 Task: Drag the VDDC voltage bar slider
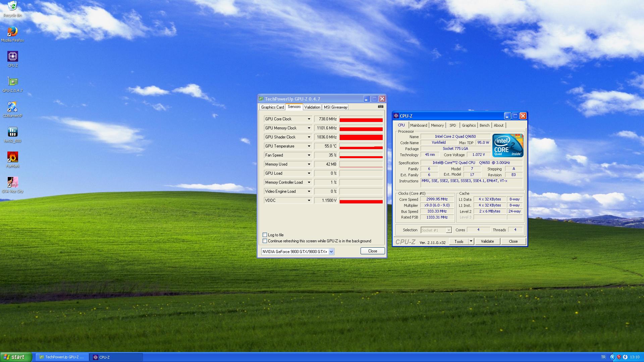361,200
